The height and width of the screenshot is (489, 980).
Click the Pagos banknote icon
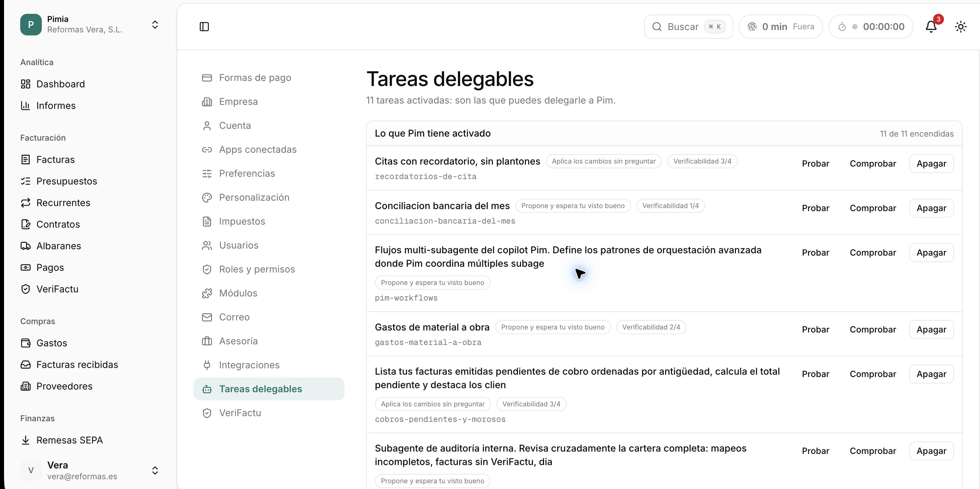point(26,267)
